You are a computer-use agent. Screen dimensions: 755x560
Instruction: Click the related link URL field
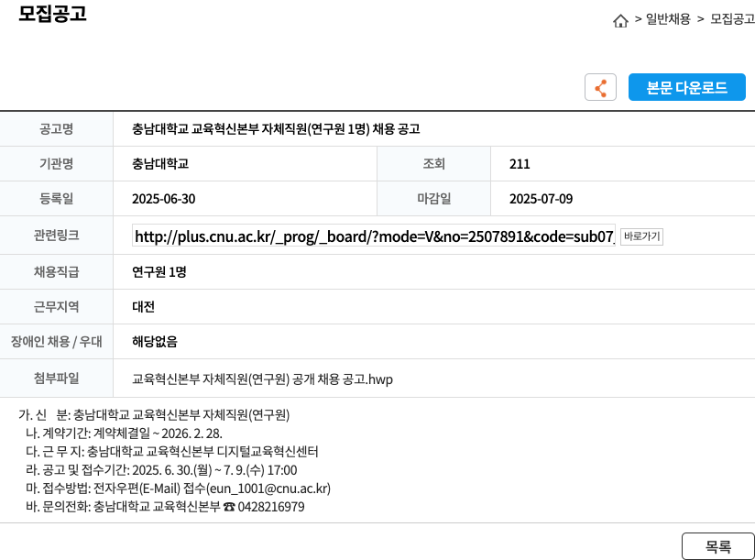pos(374,236)
